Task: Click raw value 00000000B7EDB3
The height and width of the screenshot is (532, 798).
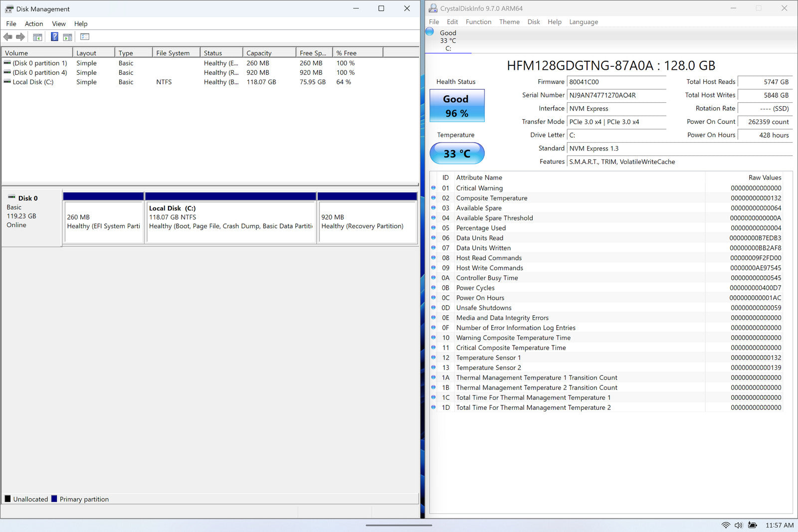Action: tap(755, 238)
